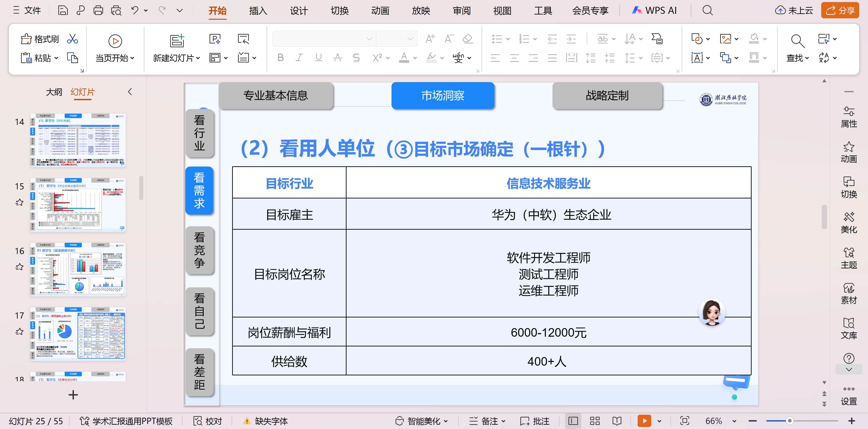Expand the 66% zoom level dropdown
This screenshot has width=868, height=429.
734,421
